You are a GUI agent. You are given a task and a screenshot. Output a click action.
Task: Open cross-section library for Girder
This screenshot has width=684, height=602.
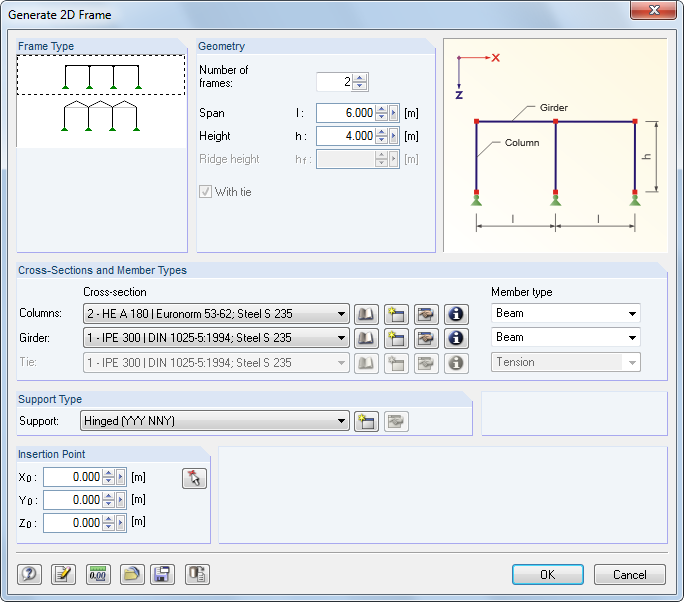point(366,338)
